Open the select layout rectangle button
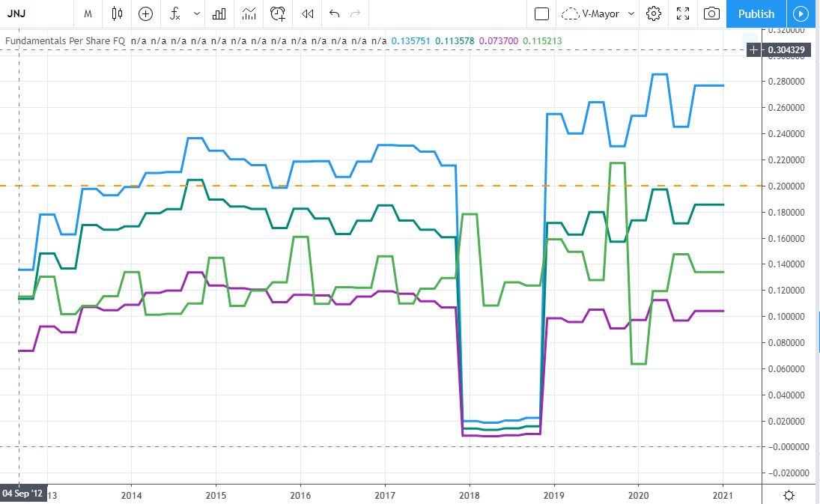 pos(542,13)
